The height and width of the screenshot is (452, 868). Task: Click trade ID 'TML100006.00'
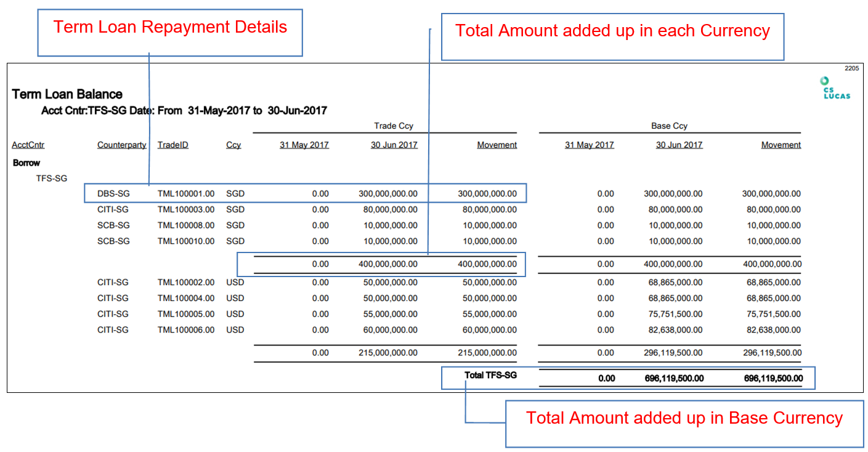pyautogui.click(x=186, y=330)
